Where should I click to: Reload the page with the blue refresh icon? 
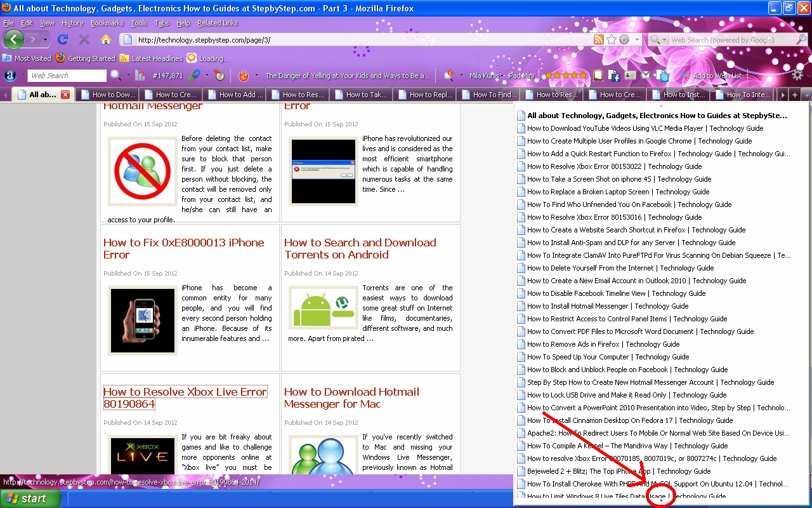63,39
